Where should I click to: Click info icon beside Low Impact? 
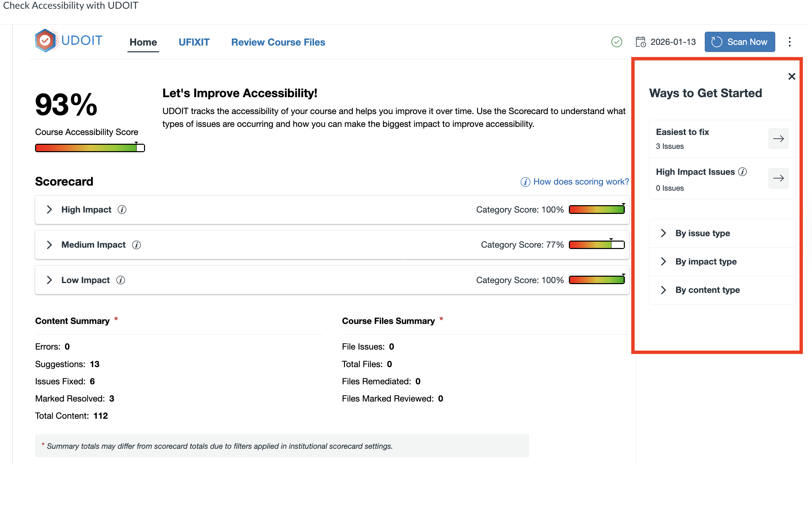[x=120, y=280]
